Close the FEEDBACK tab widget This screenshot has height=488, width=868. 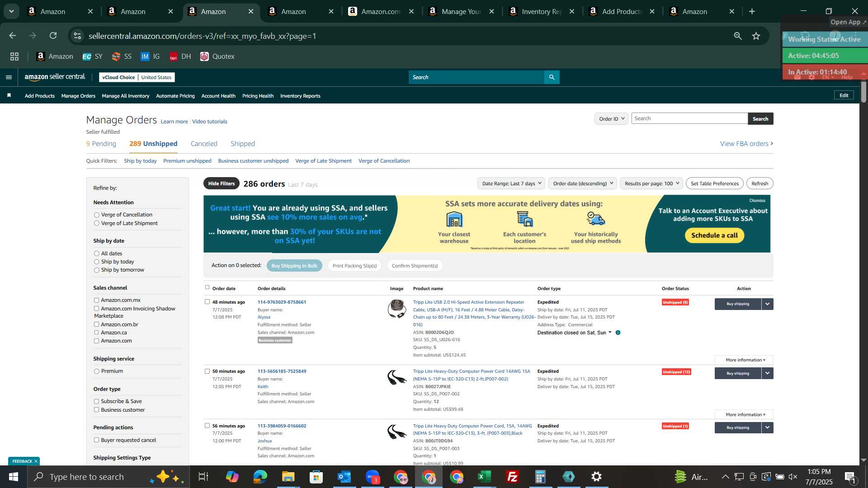(x=36, y=461)
